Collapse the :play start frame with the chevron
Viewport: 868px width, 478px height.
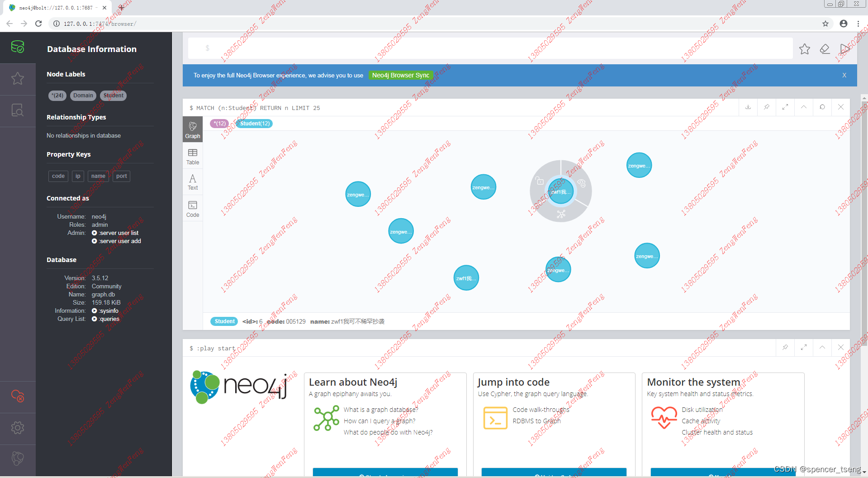tap(822, 348)
